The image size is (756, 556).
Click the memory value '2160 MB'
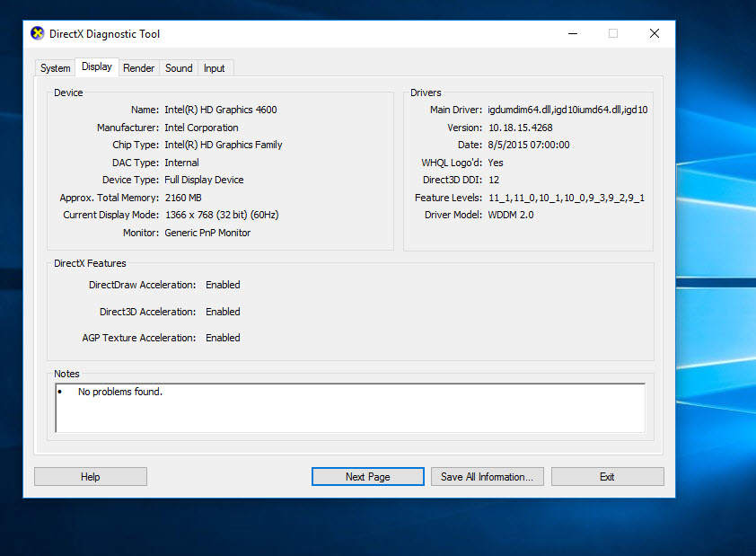point(183,198)
